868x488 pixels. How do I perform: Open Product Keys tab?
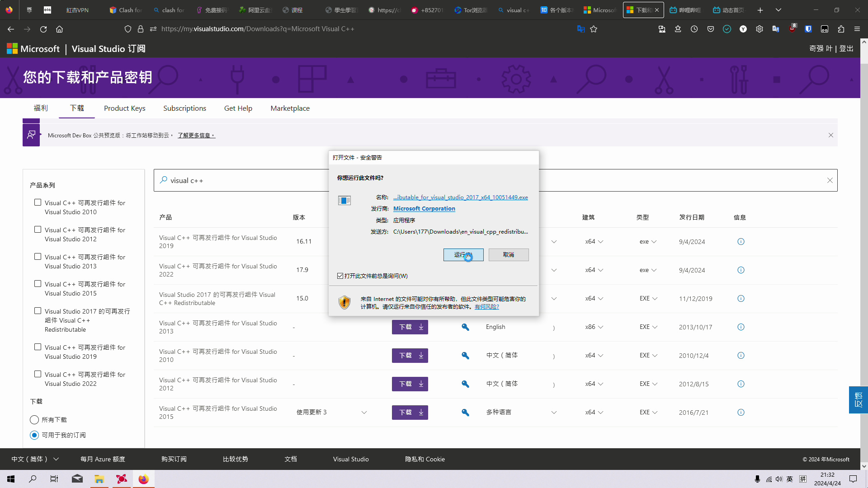pyautogui.click(x=125, y=108)
